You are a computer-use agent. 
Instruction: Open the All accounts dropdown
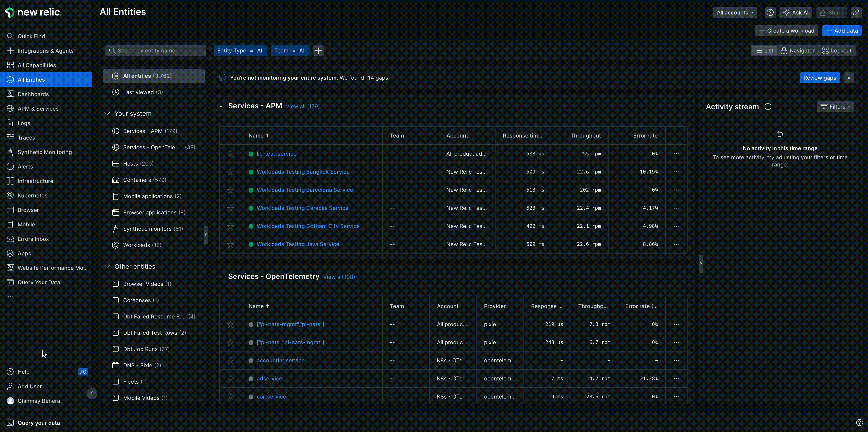[735, 12]
